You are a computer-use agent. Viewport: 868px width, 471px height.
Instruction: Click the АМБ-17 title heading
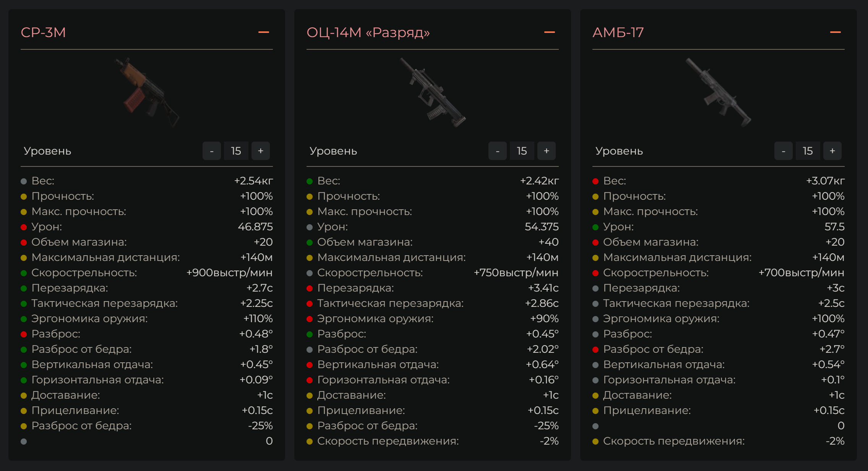point(618,33)
